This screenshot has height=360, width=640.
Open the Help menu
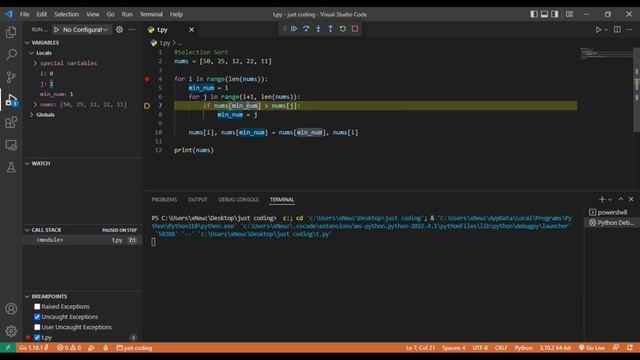pos(176,14)
